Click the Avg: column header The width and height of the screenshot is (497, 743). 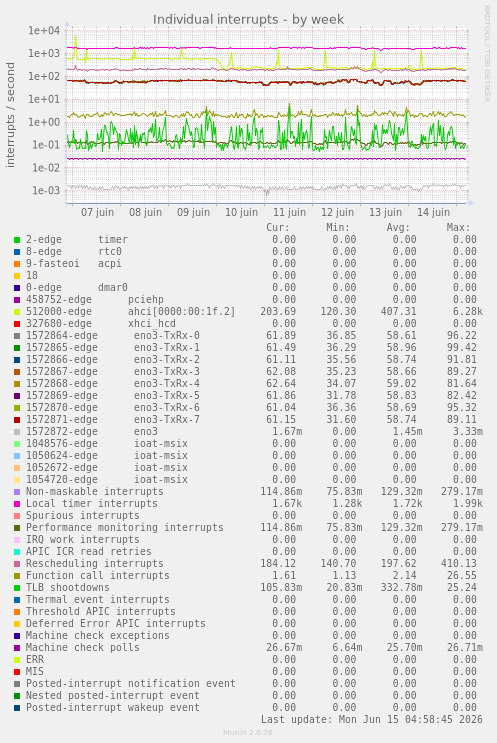click(x=398, y=227)
